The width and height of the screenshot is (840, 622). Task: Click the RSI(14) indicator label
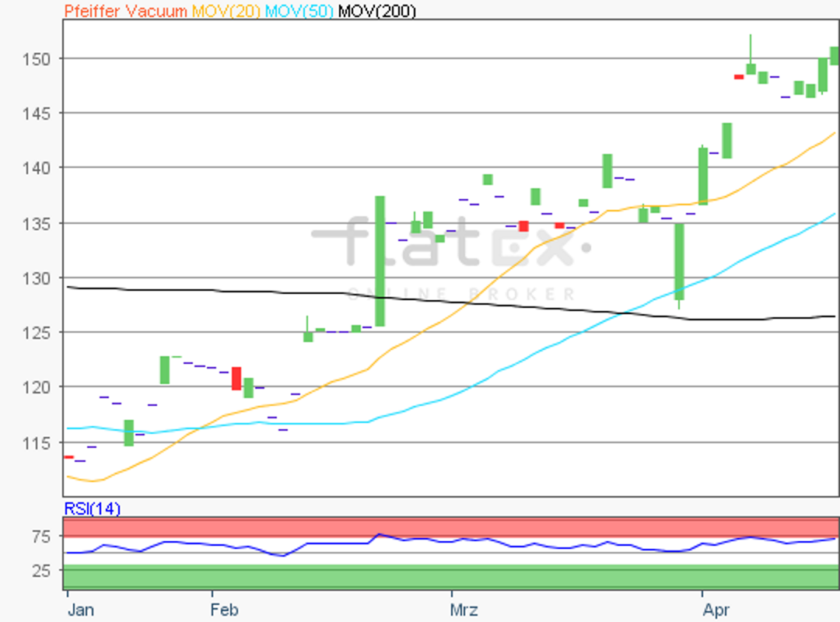91,509
